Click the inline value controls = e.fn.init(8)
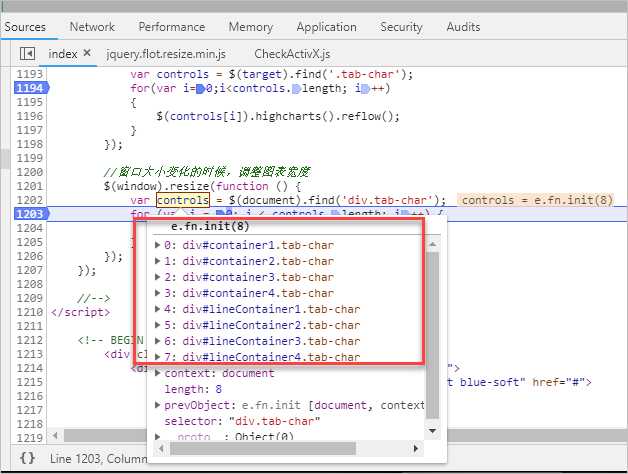The image size is (628, 474). point(537,200)
